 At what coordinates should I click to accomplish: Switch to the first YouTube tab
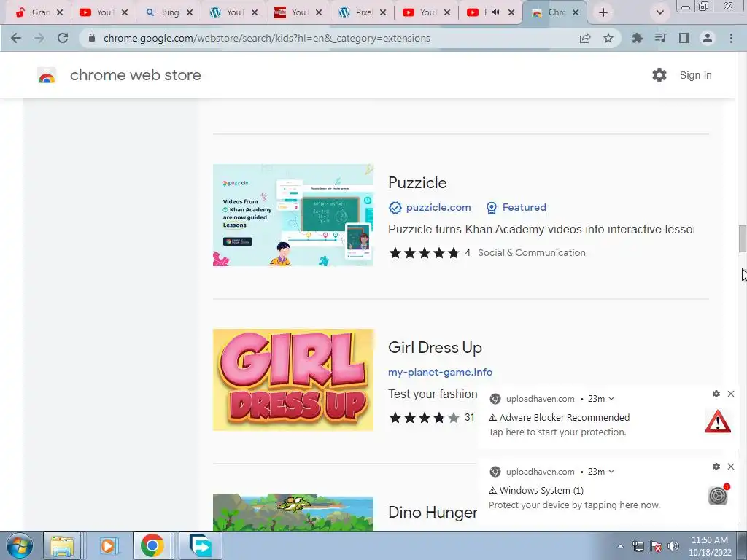point(97,12)
